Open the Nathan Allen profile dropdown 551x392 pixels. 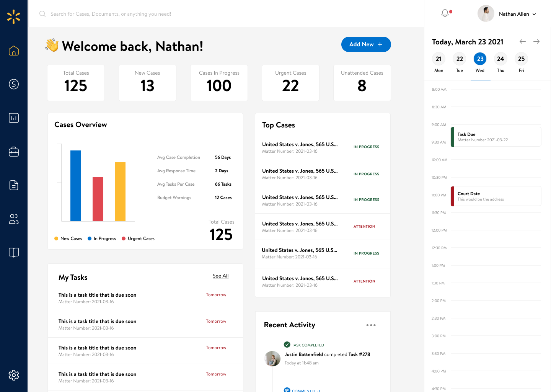(516, 14)
